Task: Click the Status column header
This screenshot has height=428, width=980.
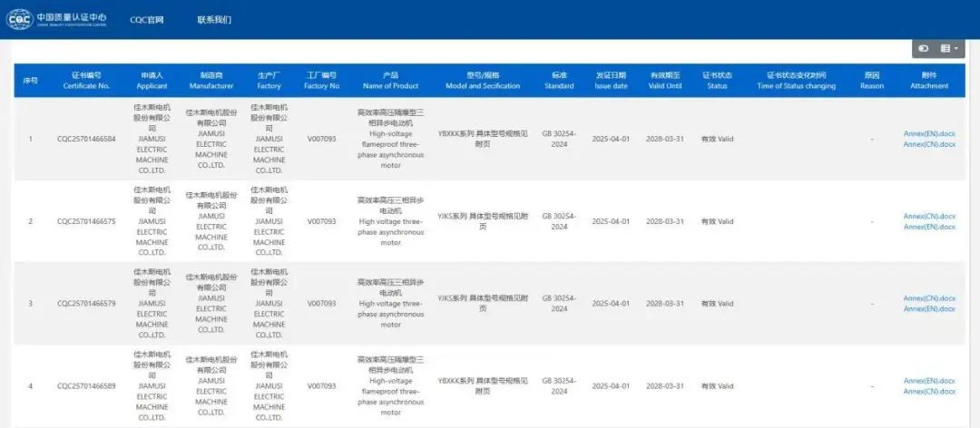Action: tap(717, 81)
